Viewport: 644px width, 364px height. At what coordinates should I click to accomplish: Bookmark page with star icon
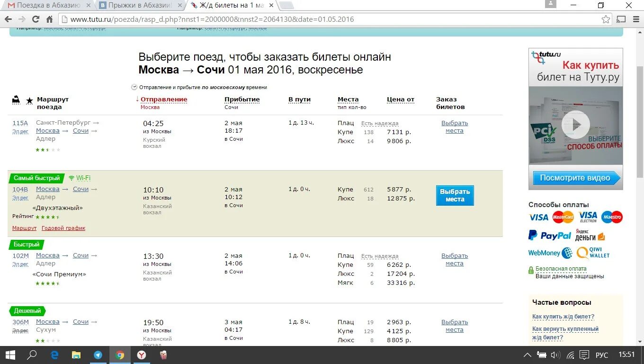pos(606,19)
